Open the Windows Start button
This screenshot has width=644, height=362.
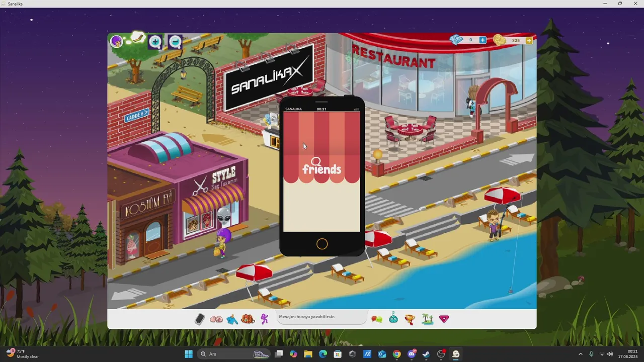[189, 354]
